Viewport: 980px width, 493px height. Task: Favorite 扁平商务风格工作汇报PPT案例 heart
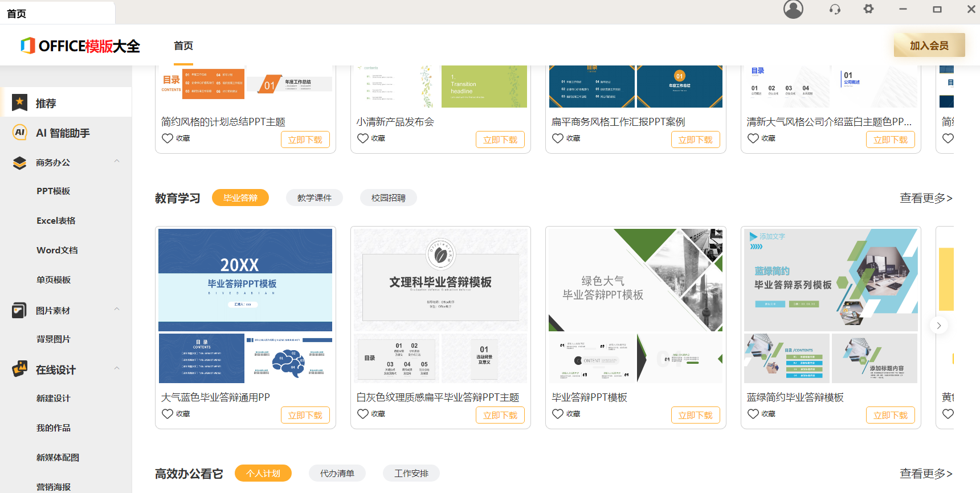pos(558,138)
